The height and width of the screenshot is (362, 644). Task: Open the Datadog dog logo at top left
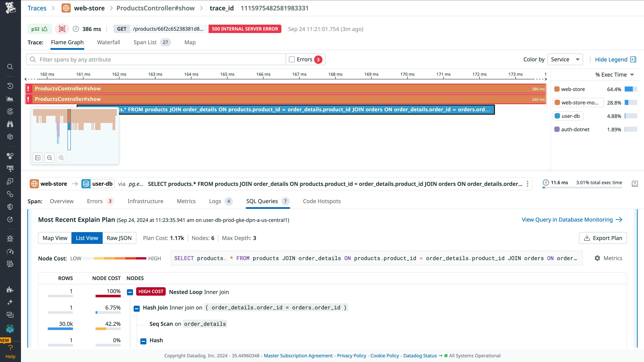(10, 8)
